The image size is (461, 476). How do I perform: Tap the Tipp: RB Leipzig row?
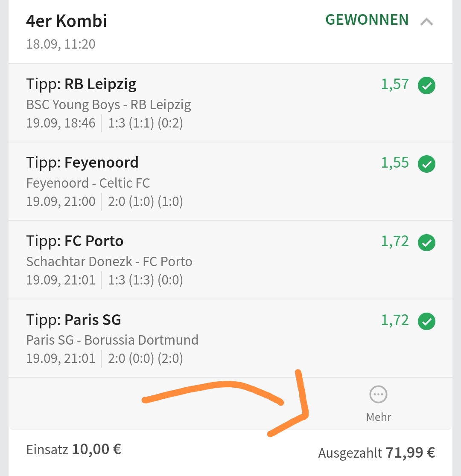click(x=82, y=84)
